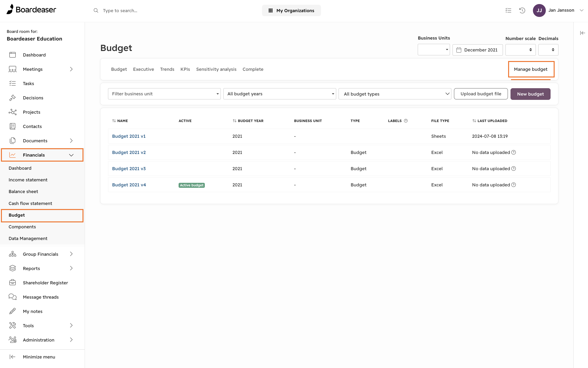This screenshot has height=368, width=588.
Task: Click the JJ user avatar
Action: [x=539, y=10]
